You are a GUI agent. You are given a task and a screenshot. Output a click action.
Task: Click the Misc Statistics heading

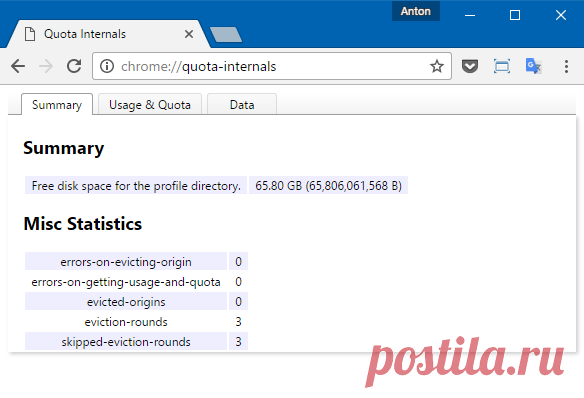pos(83,224)
